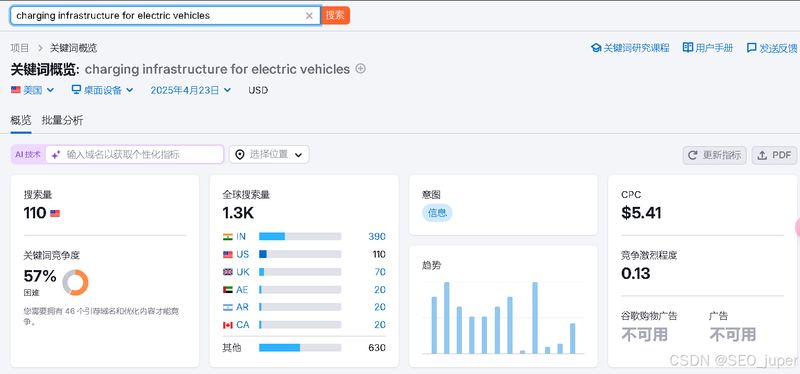
Task: Click the US country row label
Action: (x=242, y=254)
